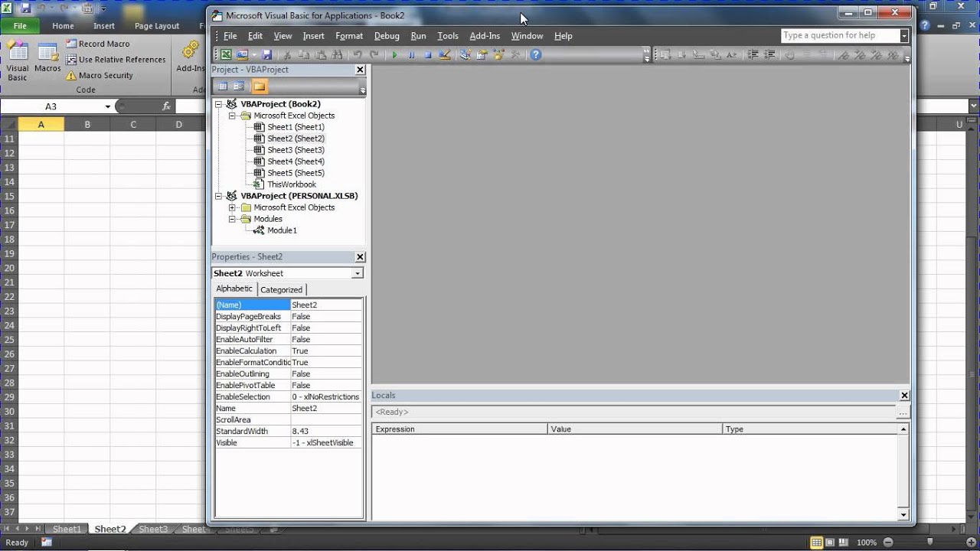Screen dimensions: 980x551
Task: Click View Object icon in Project pane
Action: click(x=239, y=86)
